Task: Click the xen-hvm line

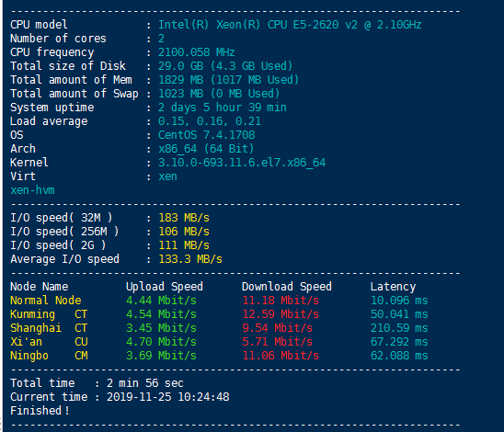Action: pos(32,190)
